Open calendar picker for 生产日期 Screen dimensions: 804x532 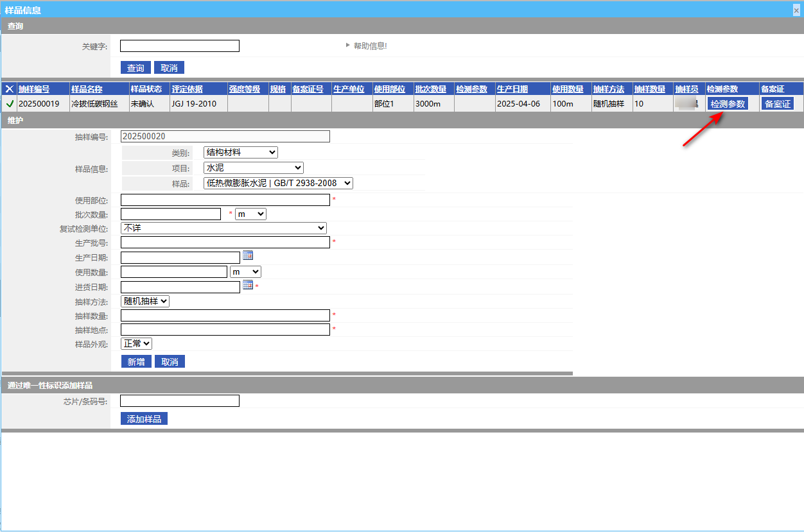248,255
